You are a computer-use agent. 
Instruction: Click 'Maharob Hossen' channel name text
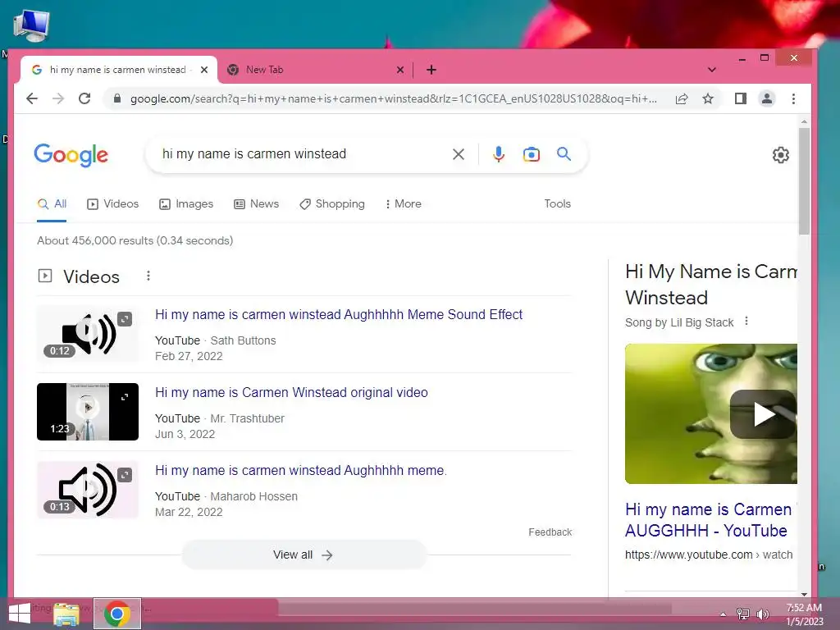[x=254, y=496]
